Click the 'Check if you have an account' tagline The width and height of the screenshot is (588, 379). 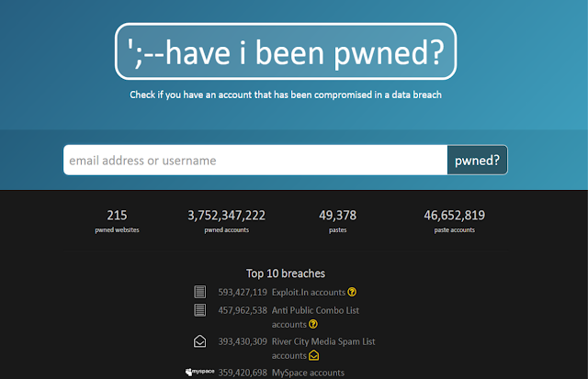click(x=286, y=95)
